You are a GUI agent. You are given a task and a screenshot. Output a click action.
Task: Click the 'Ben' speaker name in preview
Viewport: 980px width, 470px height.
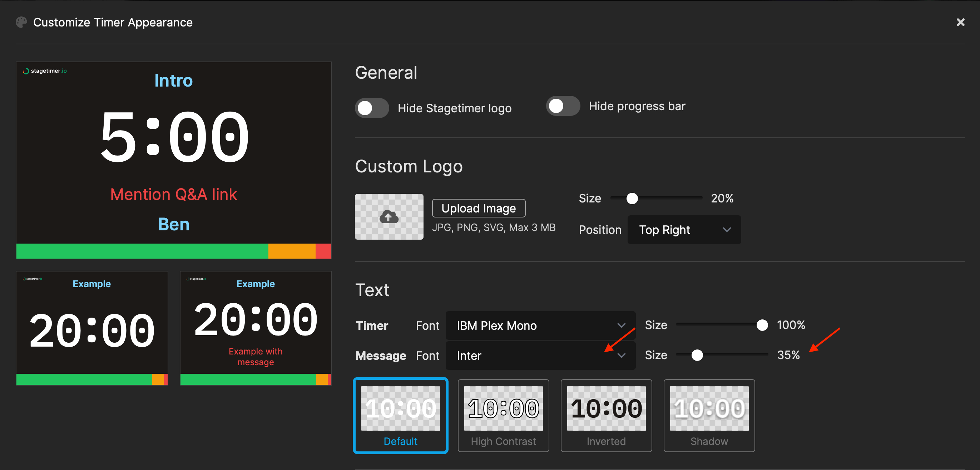click(174, 224)
